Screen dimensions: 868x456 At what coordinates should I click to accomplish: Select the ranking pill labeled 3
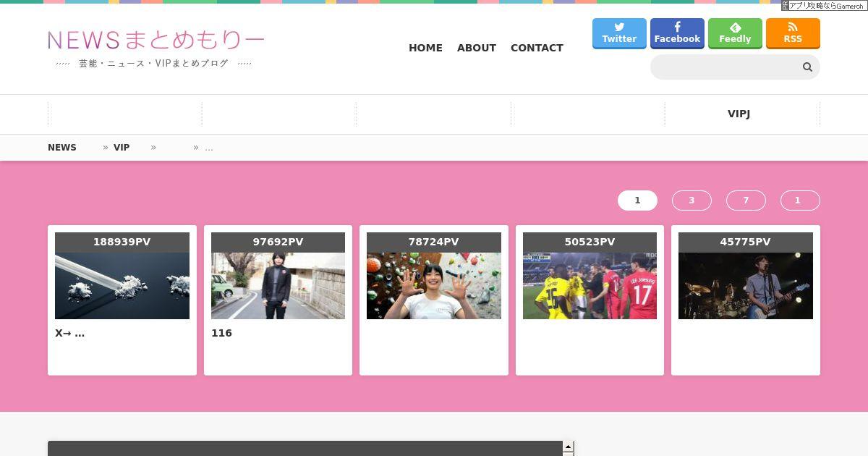(x=692, y=200)
